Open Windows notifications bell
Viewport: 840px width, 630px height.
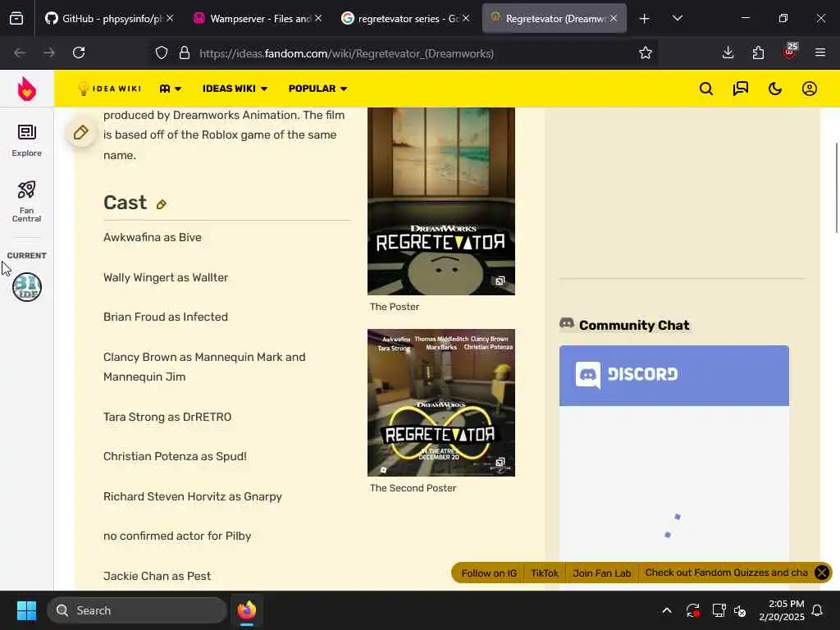click(818, 610)
